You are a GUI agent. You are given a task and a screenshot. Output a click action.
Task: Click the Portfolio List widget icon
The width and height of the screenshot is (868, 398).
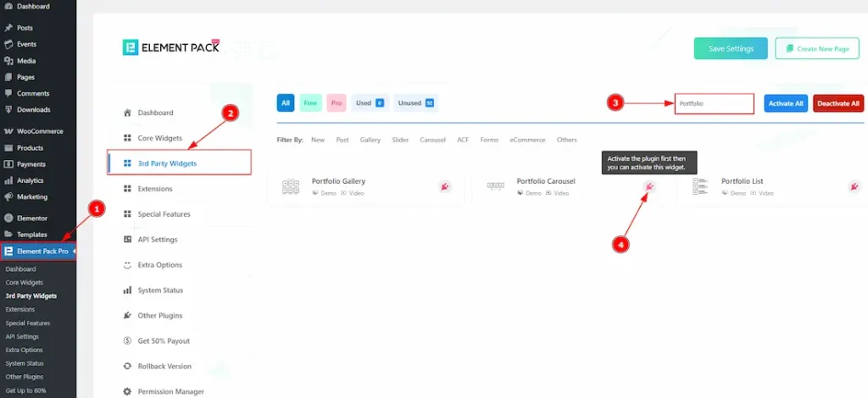click(700, 186)
